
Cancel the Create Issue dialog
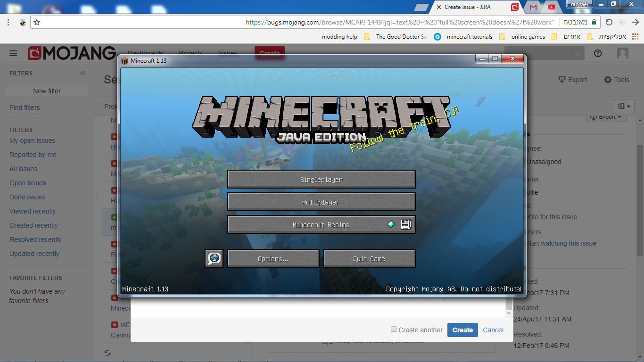[493, 330]
